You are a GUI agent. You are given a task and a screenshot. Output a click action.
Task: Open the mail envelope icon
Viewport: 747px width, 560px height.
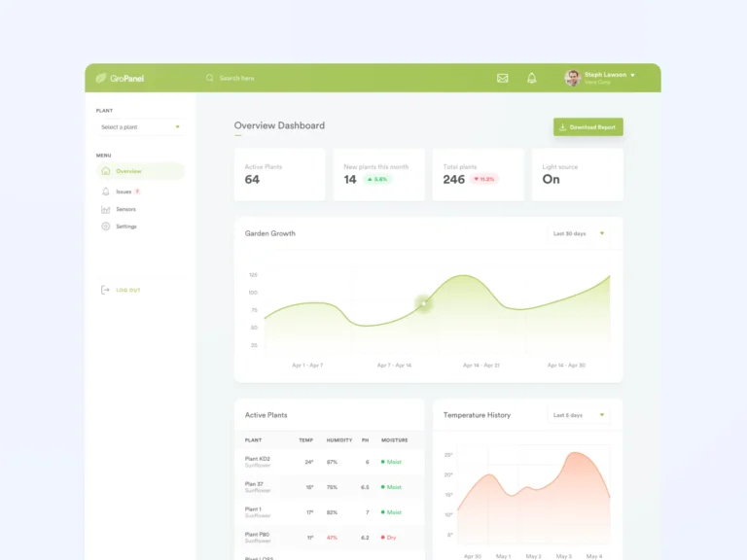pos(502,78)
